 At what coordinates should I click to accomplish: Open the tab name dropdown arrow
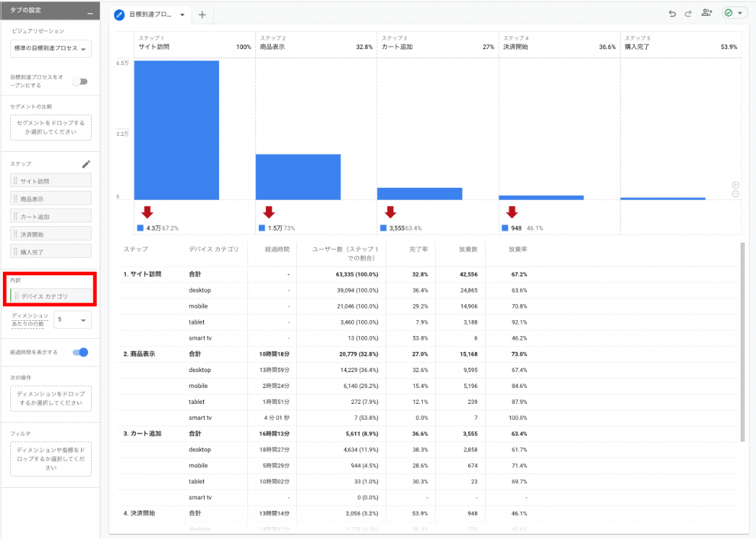(182, 15)
